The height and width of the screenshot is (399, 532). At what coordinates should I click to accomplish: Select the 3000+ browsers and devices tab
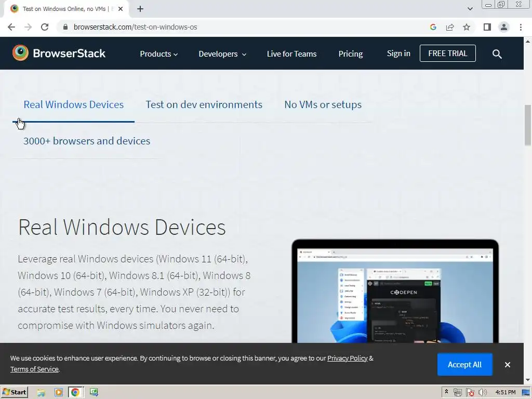click(x=87, y=141)
